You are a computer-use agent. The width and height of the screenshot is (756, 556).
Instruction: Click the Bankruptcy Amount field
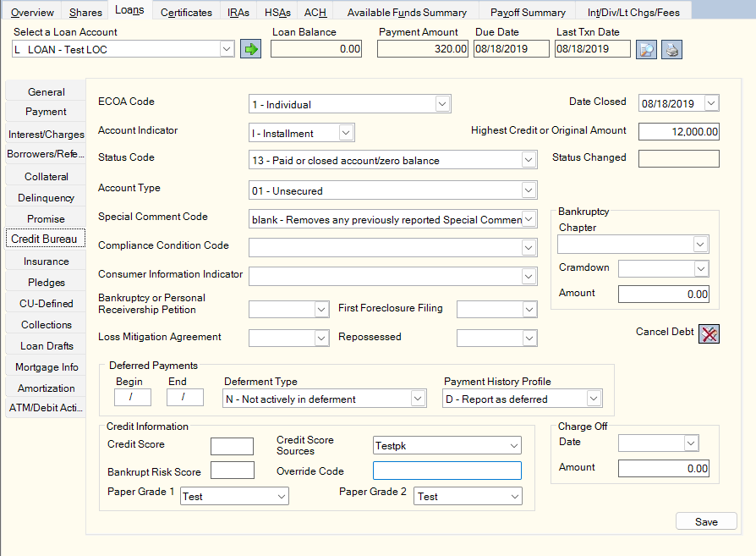(664, 294)
